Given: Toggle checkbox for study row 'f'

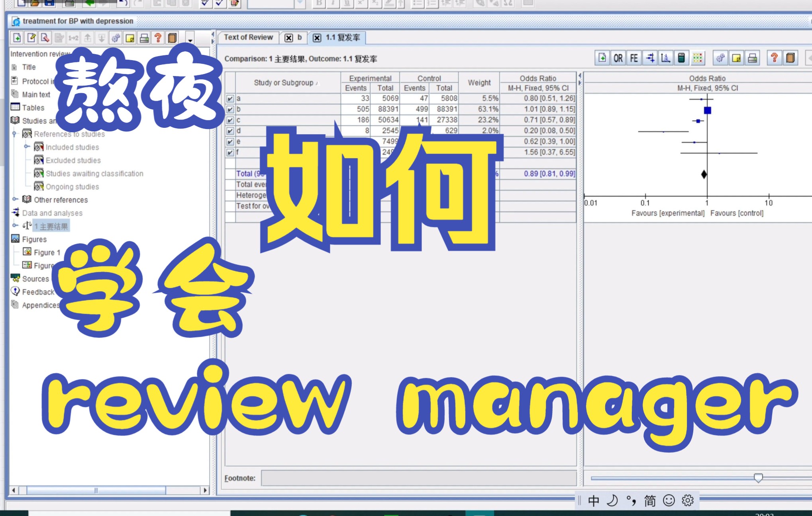Looking at the screenshot, I should pyautogui.click(x=229, y=152).
